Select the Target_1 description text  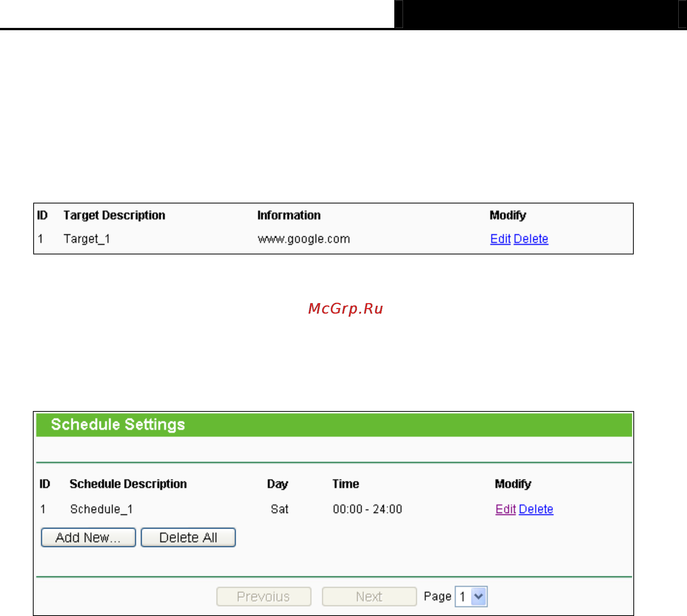(87, 239)
